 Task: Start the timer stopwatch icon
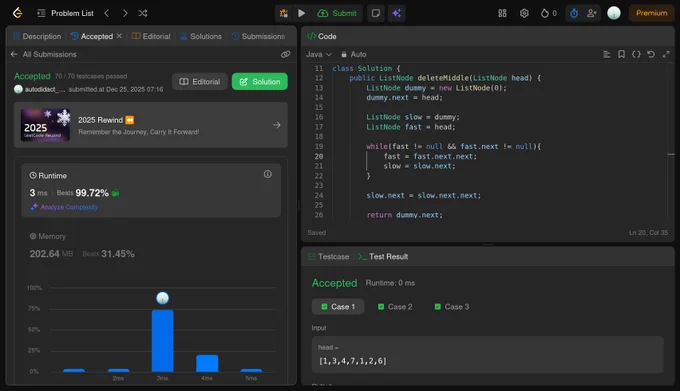pyautogui.click(x=574, y=13)
